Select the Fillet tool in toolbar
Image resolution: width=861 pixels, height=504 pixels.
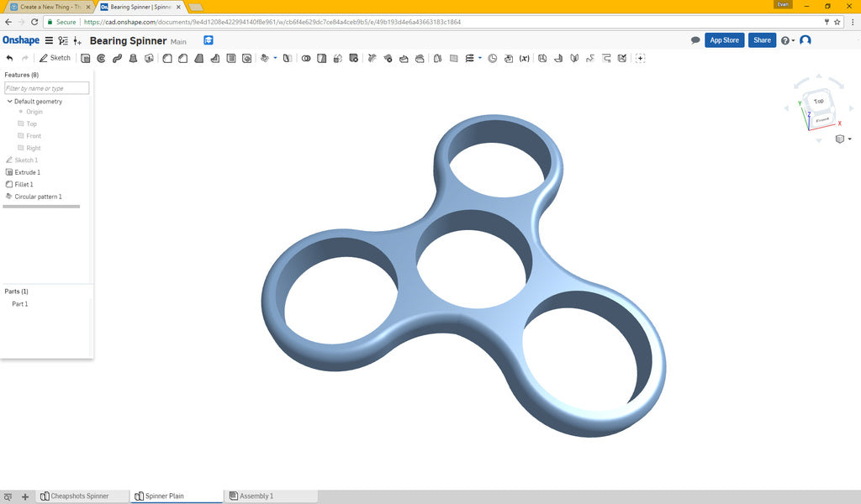coord(167,58)
